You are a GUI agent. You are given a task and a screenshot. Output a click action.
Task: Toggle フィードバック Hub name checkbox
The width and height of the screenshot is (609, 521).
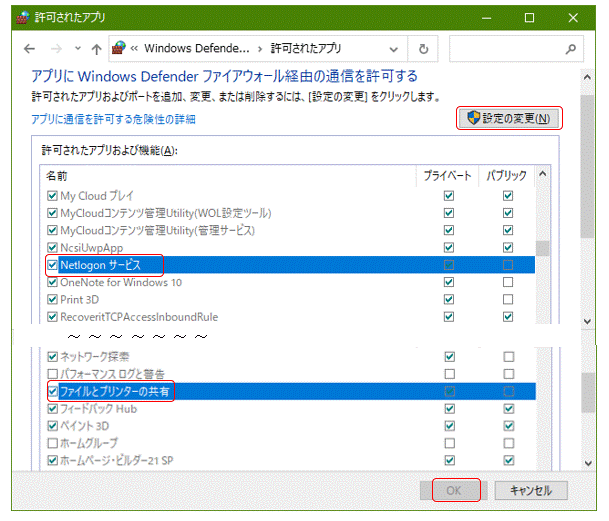[52, 409]
